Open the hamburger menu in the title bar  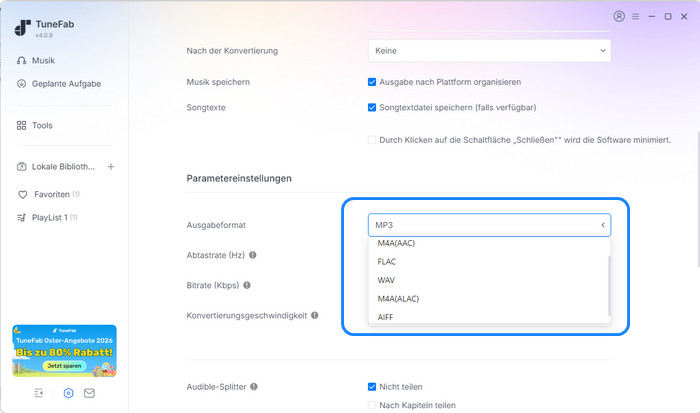click(x=635, y=17)
